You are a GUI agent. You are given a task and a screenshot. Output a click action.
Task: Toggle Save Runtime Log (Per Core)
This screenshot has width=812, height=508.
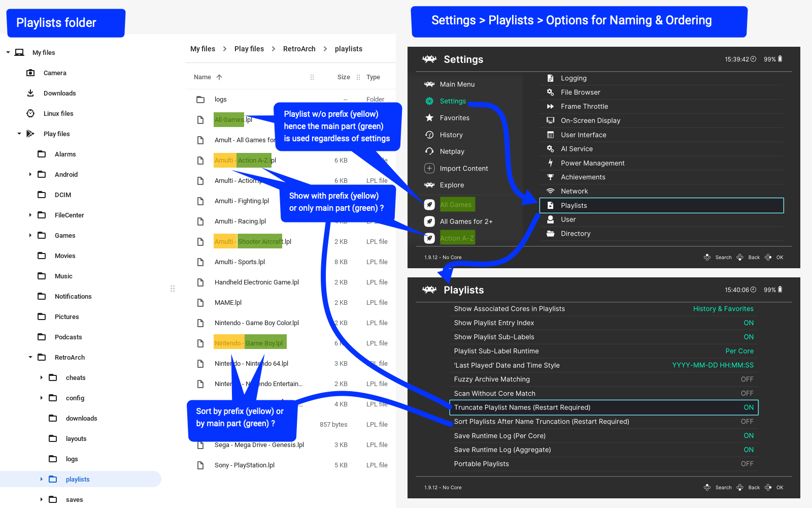point(604,436)
